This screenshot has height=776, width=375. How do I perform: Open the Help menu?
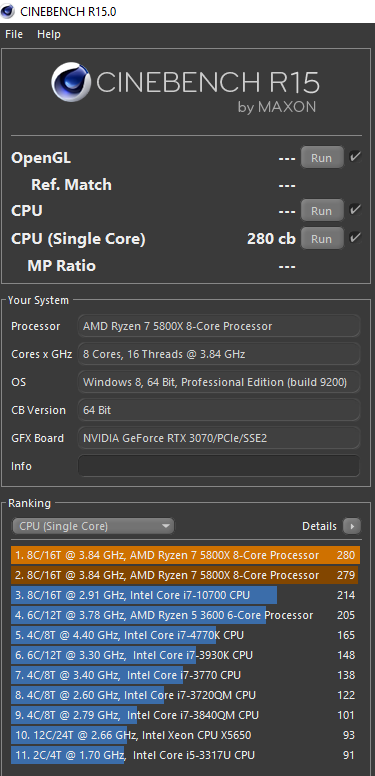pos(48,34)
